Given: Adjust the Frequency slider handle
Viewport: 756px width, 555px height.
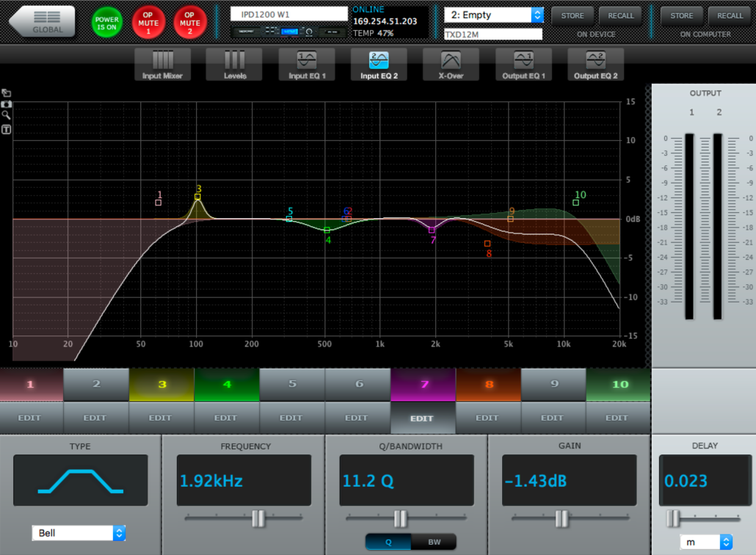Looking at the screenshot, I should click(x=258, y=518).
